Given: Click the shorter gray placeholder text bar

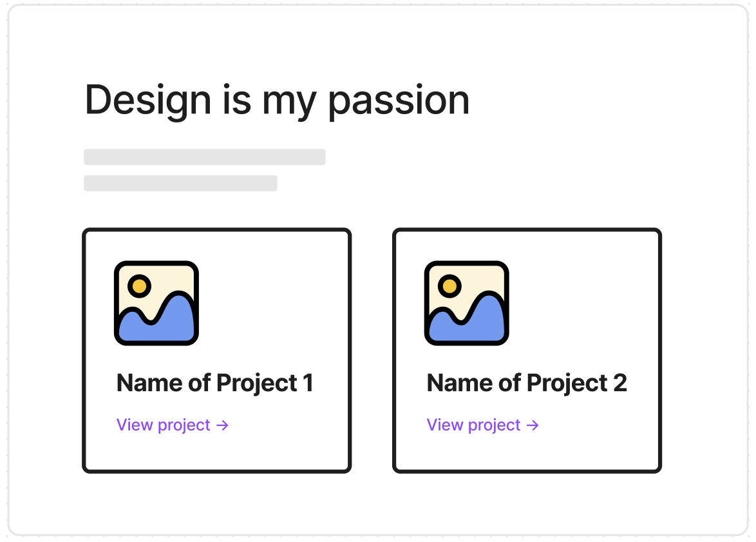Looking at the screenshot, I should 181,184.
